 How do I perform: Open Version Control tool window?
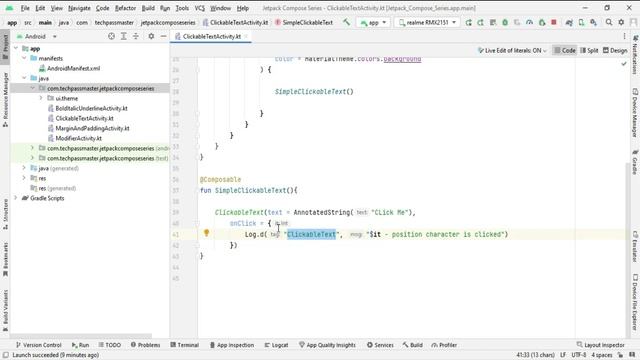(x=38, y=345)
